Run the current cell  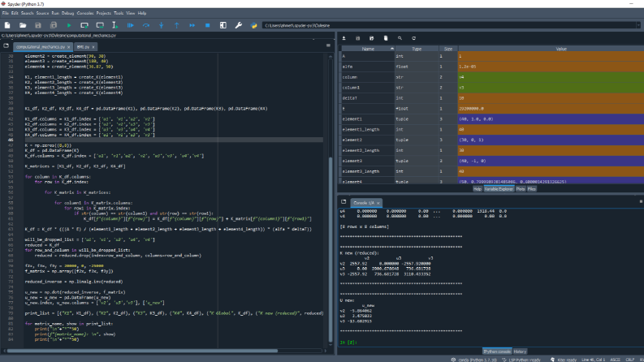84,25
